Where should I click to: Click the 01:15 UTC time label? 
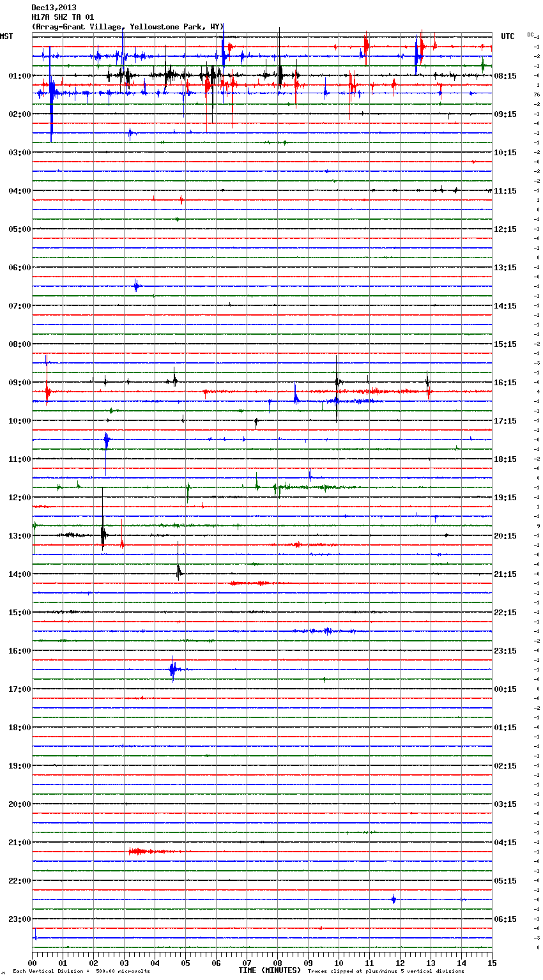click(505, 728)
